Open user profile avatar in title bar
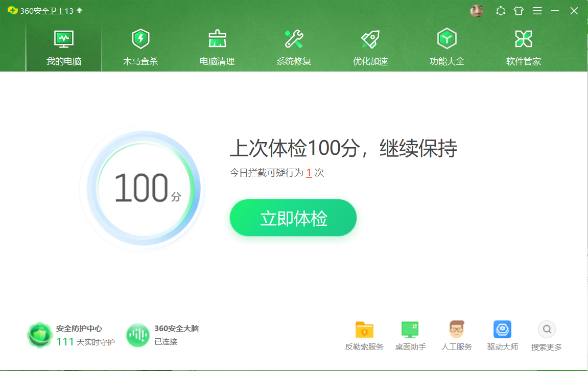 click(477, 11)
